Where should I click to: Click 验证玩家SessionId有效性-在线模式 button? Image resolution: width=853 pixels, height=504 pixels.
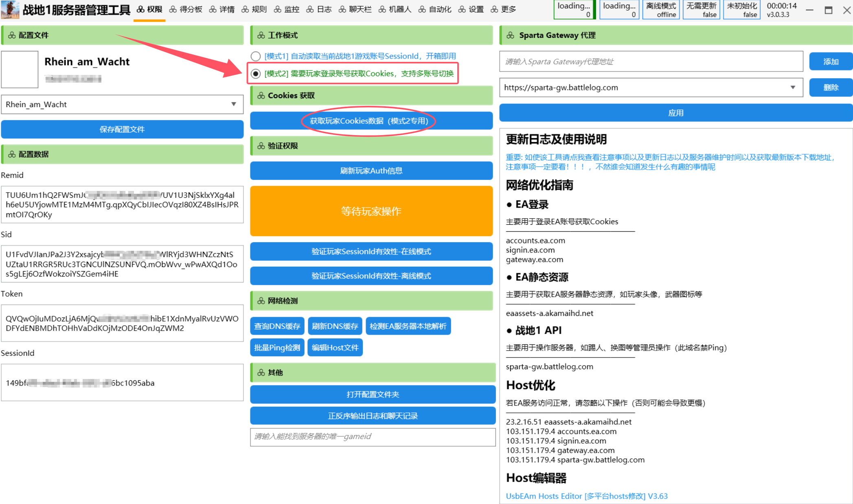point(371,251)
